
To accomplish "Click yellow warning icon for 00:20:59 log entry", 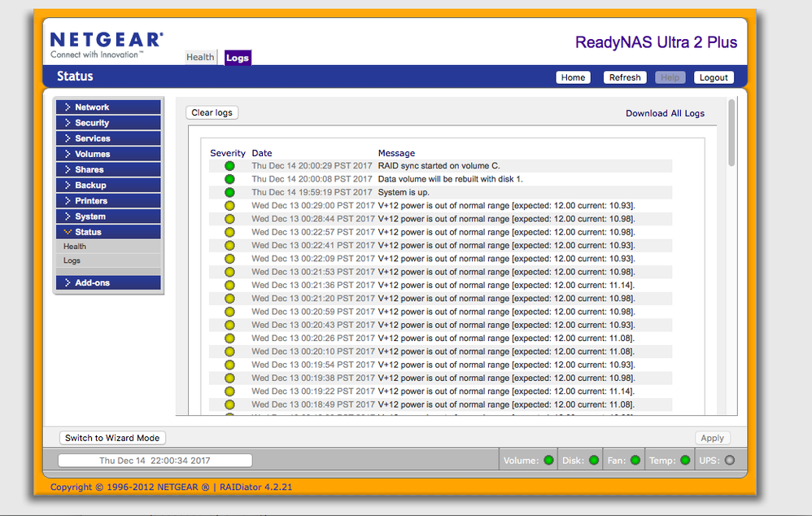I will tap(229, 312).
